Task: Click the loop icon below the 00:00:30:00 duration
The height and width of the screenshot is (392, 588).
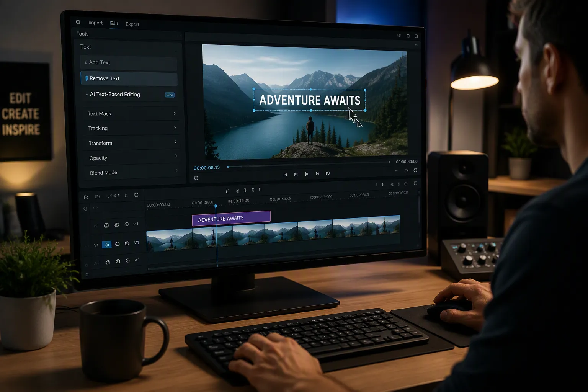Action: (415, 170)
